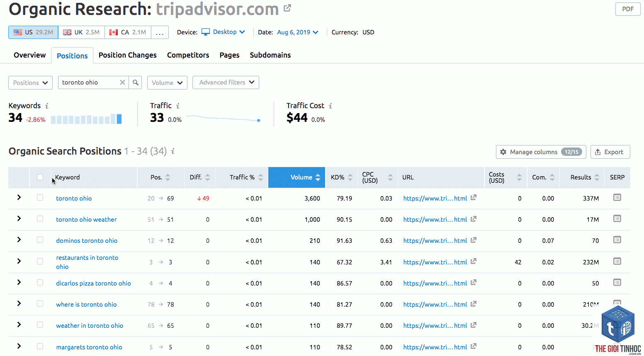Click the info icon beside Traffic Cost
Image resolution: width=644 pixels, height=356 pixels.
point(331,106)
